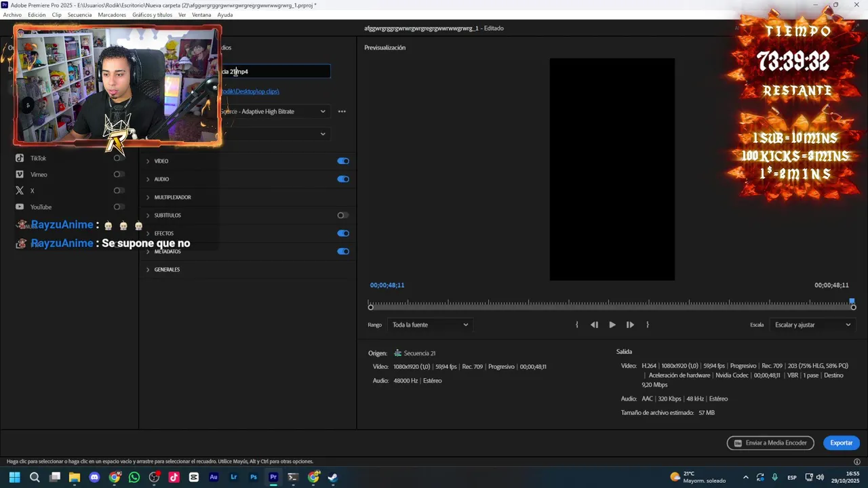Expand the MULTIPLEXADOR section
Image resolution: width=868 pixels, height=488 pixels.
coord(148,197)
